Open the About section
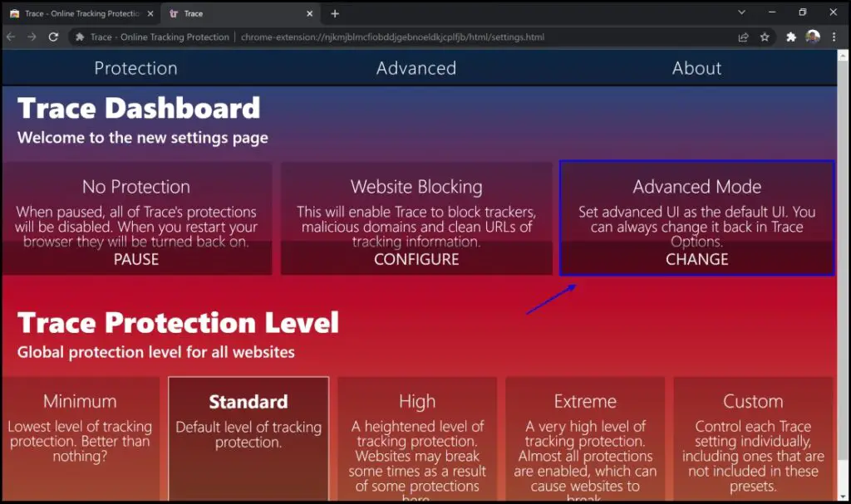 pos(697,68)
